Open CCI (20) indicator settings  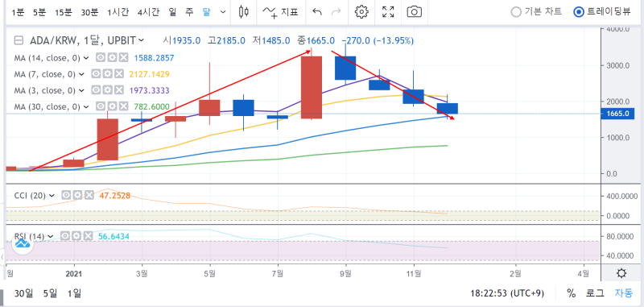pos(78,195)
